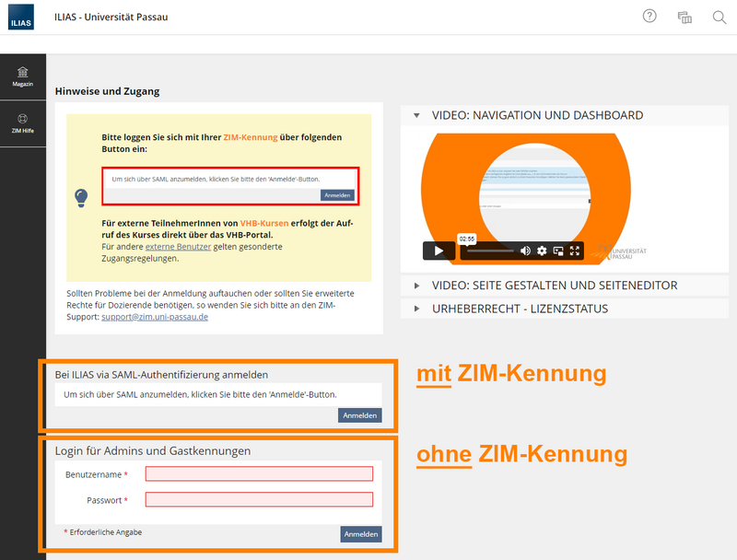Screen dimensions: 737x560
Task: Click the orange 'VHB-Kursen' text
Action: pyautogui.click(x=264, y=223)
